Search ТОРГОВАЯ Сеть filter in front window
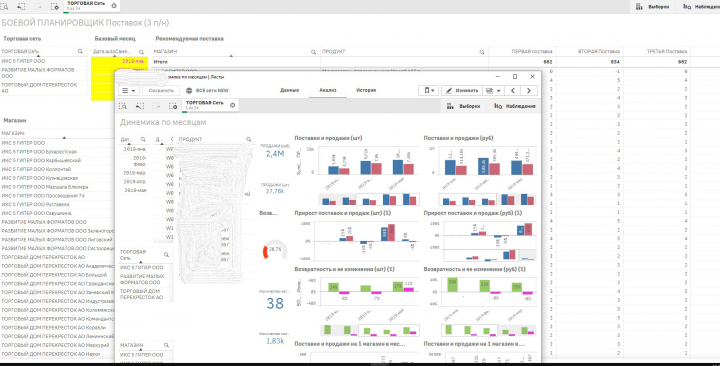Screen dimensions: 720x366 pos(166,255)
